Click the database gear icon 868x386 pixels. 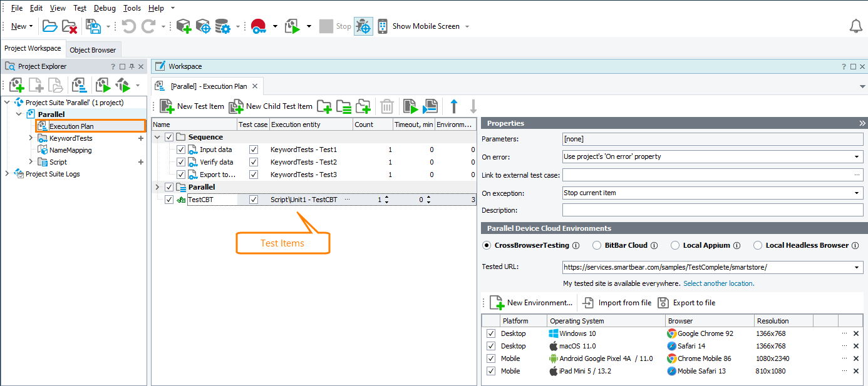point(222,26)
